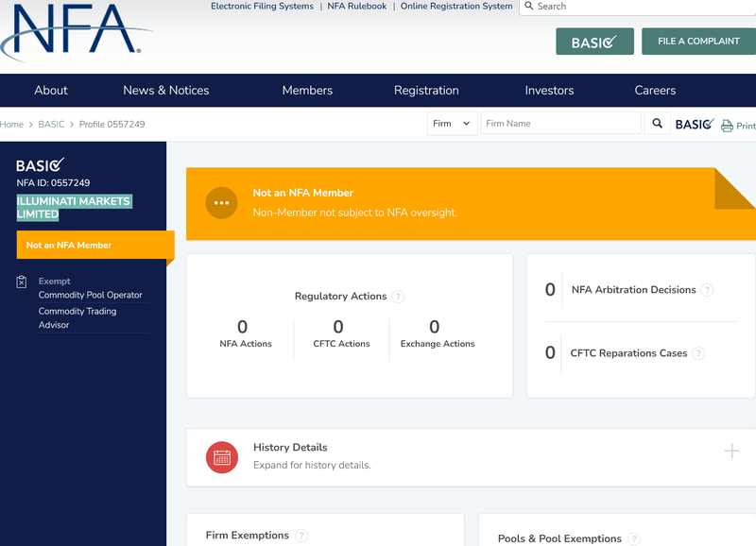The width and height of the screenshot is (756, 546).
Task: Open the Members navigation menu
Action: [x=307, y=90]
